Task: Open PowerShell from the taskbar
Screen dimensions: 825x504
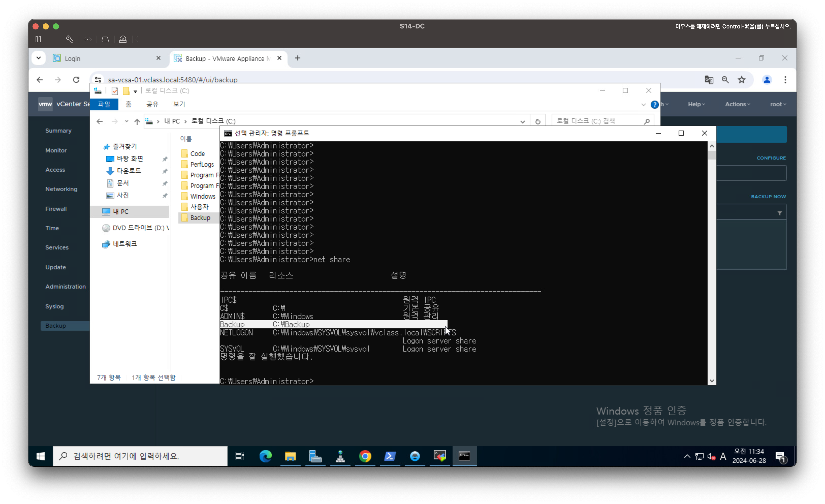Action: pyautogui.click(x=390, y=456)
